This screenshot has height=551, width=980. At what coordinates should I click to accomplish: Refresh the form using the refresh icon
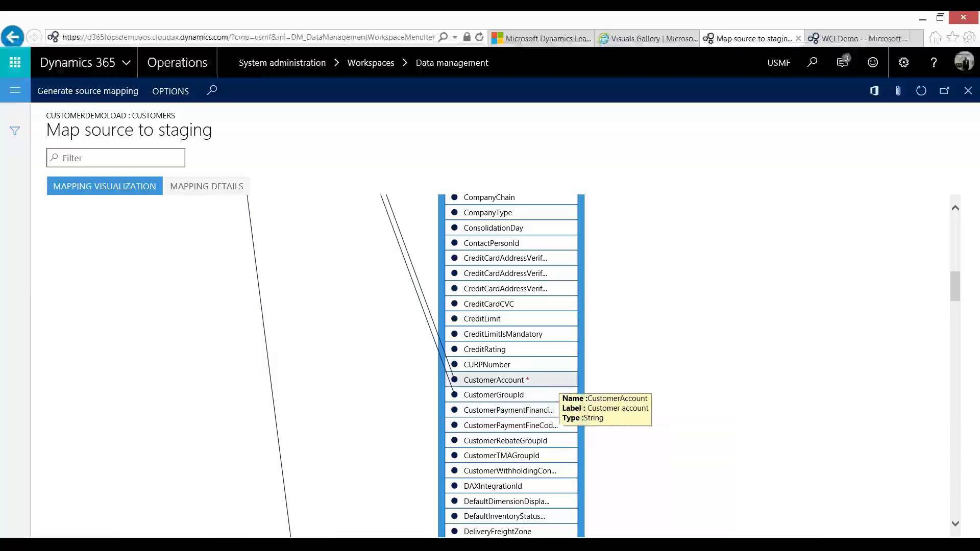point(921,90)
